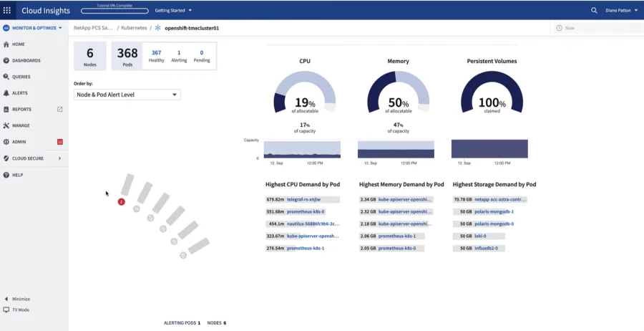644x331 pixels.
Task: Click the Kubernetes breadcrumb link
Action: (x=135, y=28)
